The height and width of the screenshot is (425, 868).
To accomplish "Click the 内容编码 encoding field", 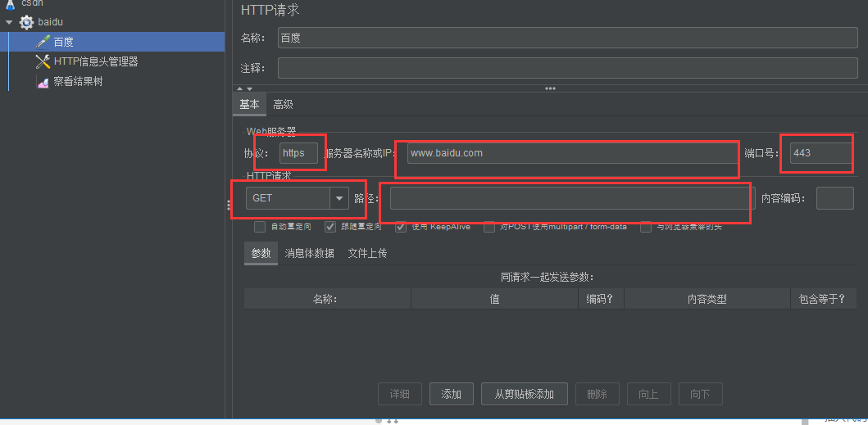I will pyautogui.click(x=835, y=198).
